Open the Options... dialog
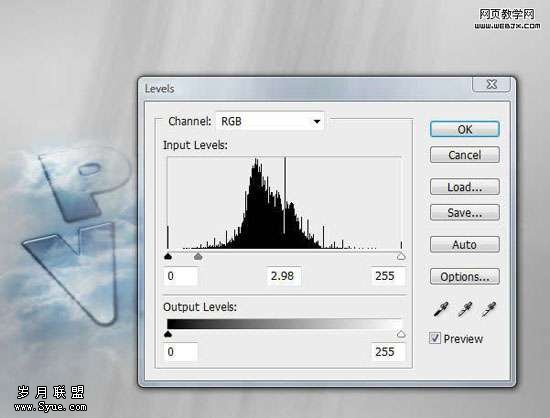 tap(465, 277)
